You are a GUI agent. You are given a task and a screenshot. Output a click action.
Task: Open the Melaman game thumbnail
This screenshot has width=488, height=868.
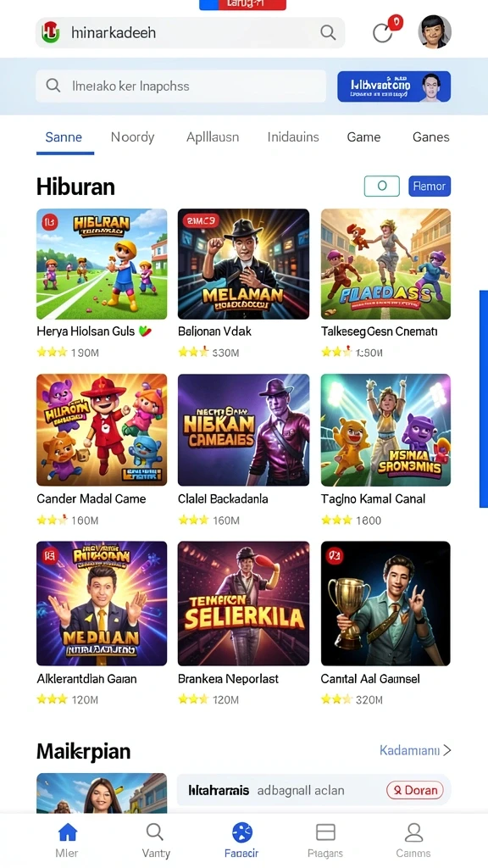click(x=243, y=264)
